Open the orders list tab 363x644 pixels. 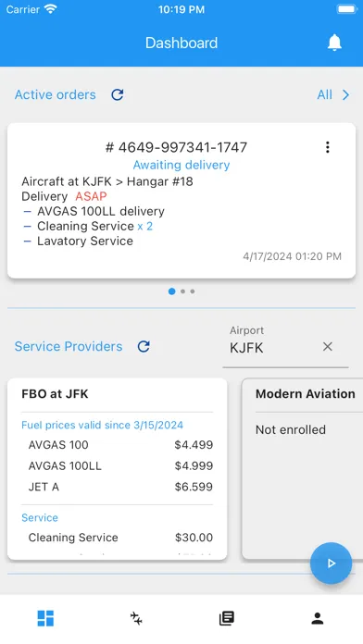[x=227, y=618]
